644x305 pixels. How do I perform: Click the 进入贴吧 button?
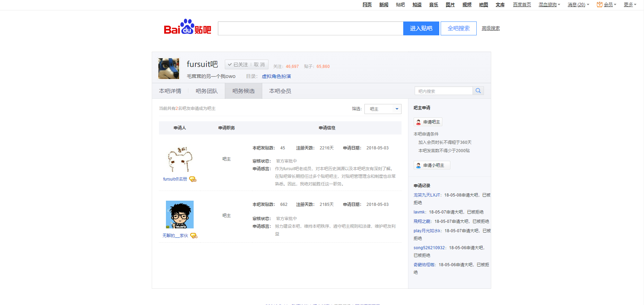[421, 28]
